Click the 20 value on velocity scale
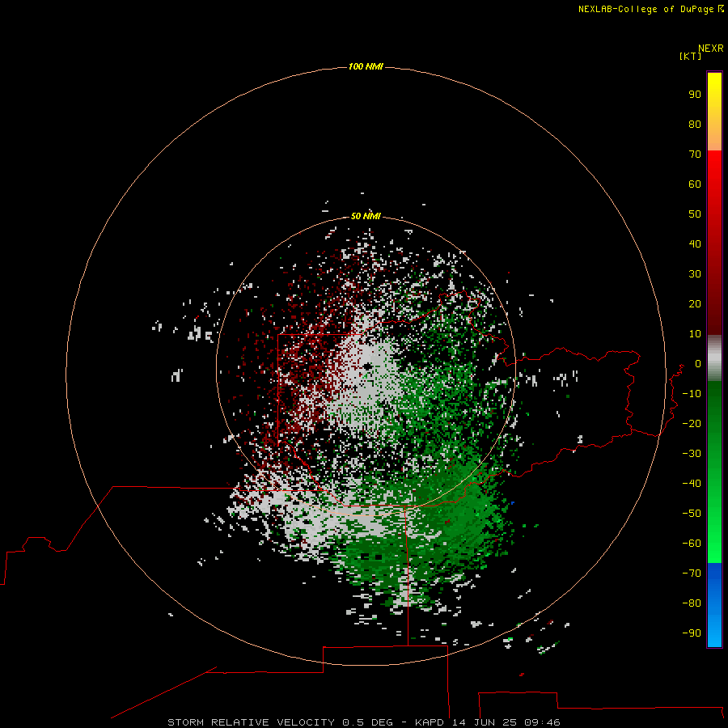The height and width of the screenshot is (728, 728). coord(695,303)
